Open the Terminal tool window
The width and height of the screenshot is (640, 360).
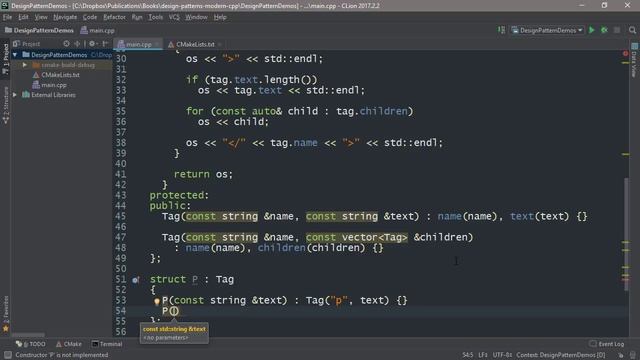107,344
